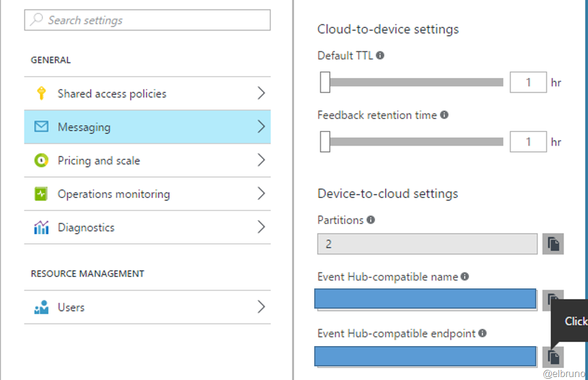Click the Default TTL hours value field
This screenshot has width=588, height=380.
[x=528, y=82]
